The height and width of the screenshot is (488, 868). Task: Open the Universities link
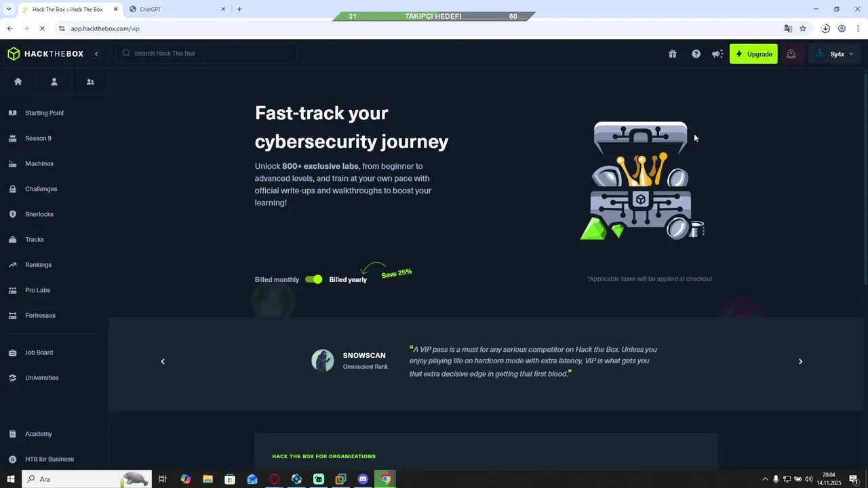point(42,378)
